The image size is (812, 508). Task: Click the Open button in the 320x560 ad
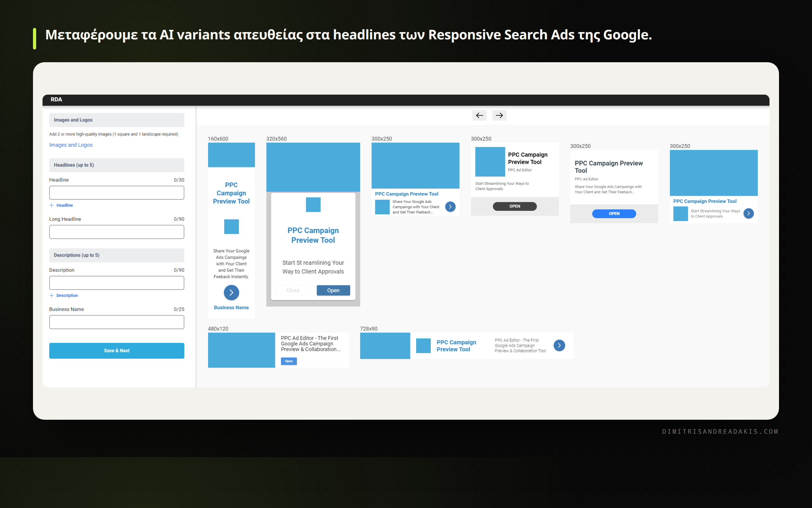pyautogui.click(x=333, y=290)
